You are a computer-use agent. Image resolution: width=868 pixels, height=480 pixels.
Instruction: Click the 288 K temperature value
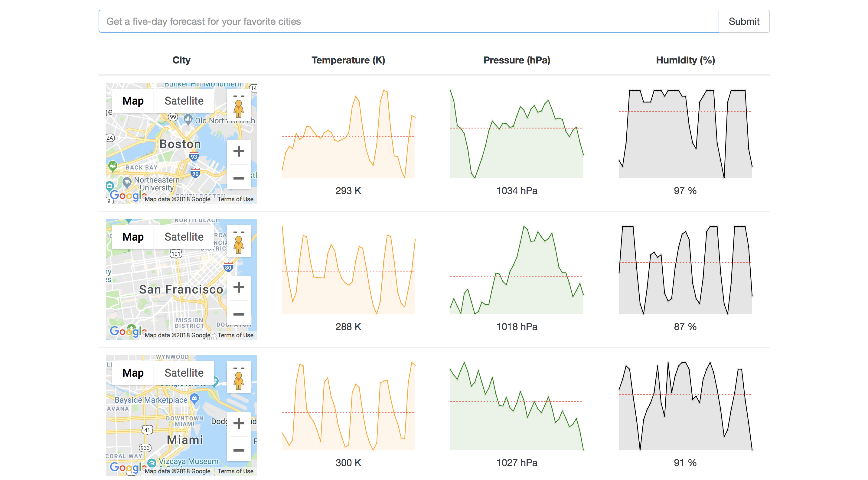(x=348, y=327)
